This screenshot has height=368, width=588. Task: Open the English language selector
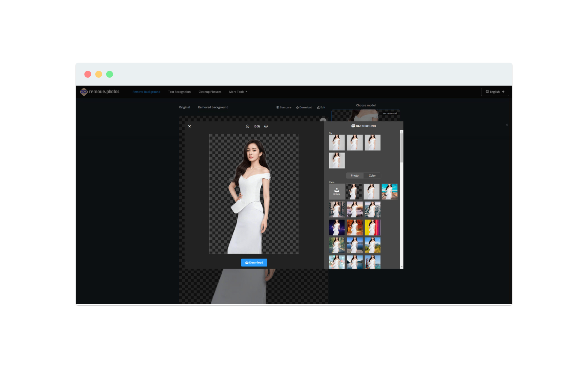[x=495, y=92]
